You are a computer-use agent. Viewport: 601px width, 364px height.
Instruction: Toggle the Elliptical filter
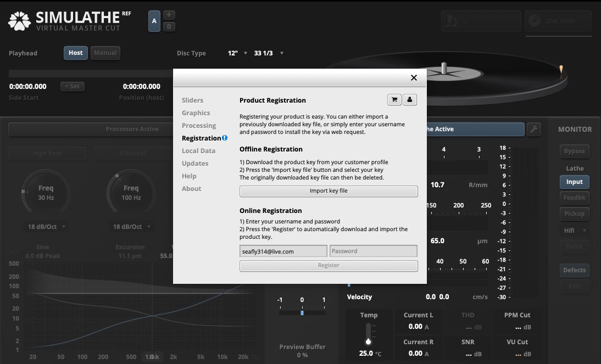(x=132, y=153)
